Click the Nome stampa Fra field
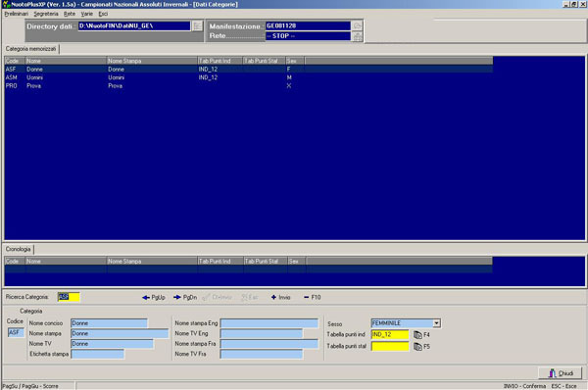Screen dimensions: 588x390 [x=269, y=344]
